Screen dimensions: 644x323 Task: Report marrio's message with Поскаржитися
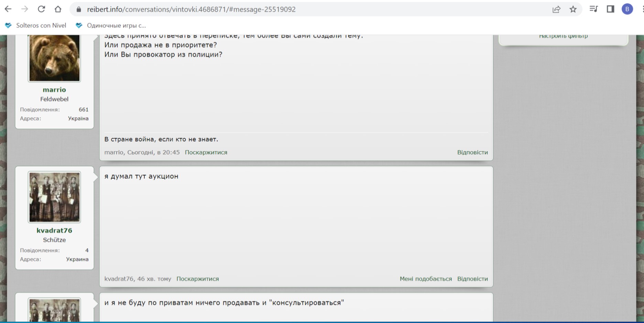click(x=206, y=152)
